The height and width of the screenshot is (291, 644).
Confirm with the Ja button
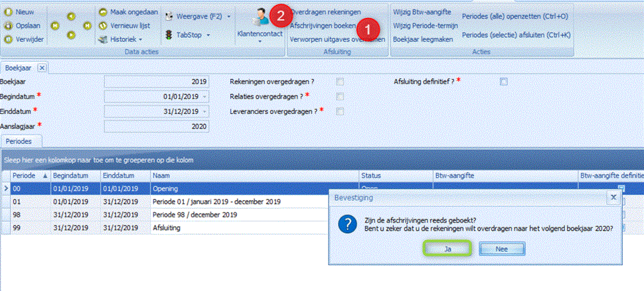tap(448, 249)
